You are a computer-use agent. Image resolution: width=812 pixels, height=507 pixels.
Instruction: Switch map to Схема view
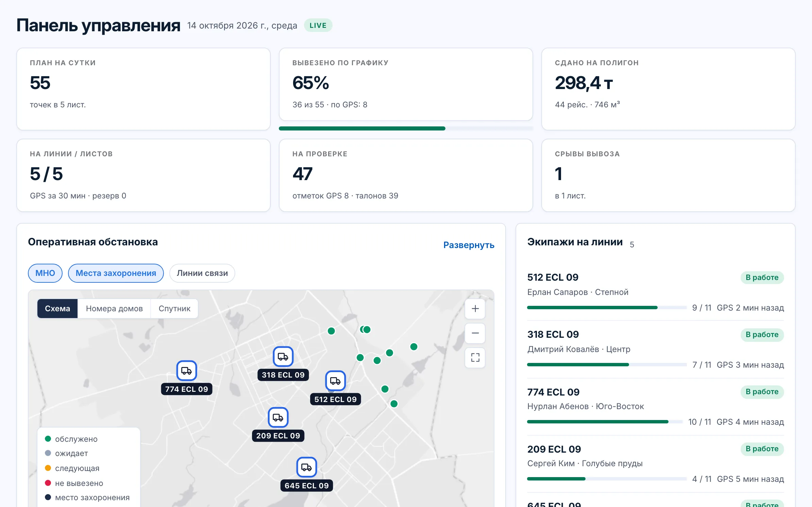pos(57,309)
